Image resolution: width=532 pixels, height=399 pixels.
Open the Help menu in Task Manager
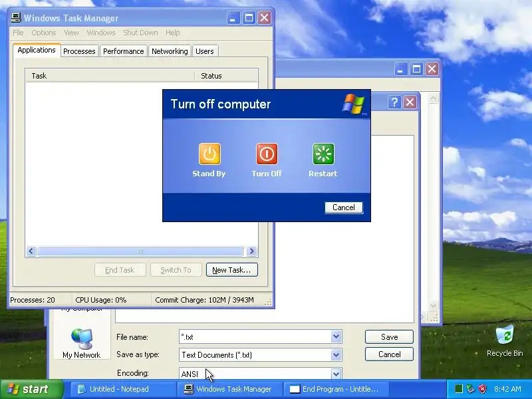click(173, 33)
